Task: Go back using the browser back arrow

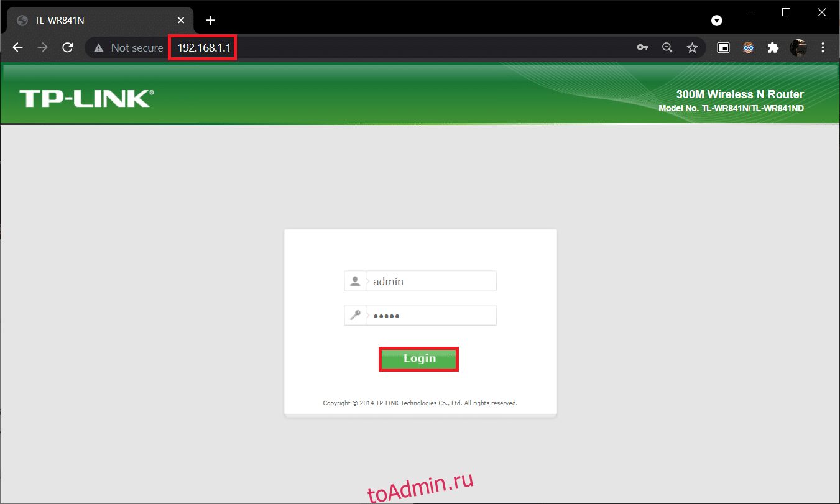Action: tap(17, 47)
